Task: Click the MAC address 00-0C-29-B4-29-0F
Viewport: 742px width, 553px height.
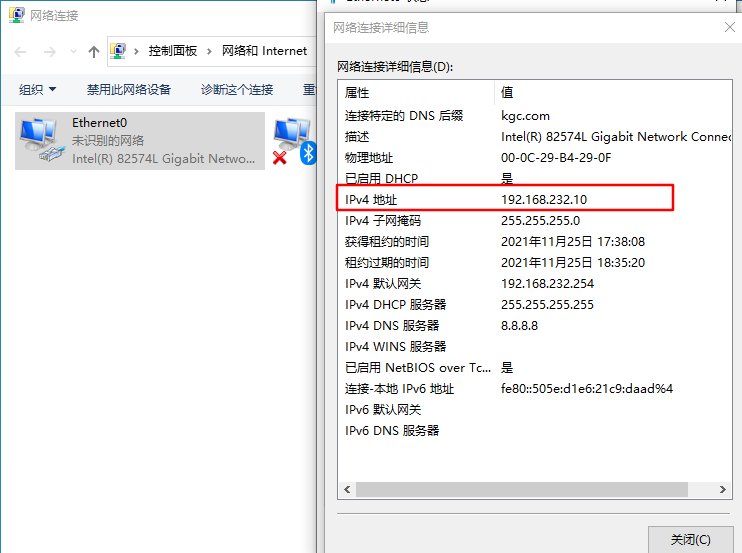Action: 556,158
